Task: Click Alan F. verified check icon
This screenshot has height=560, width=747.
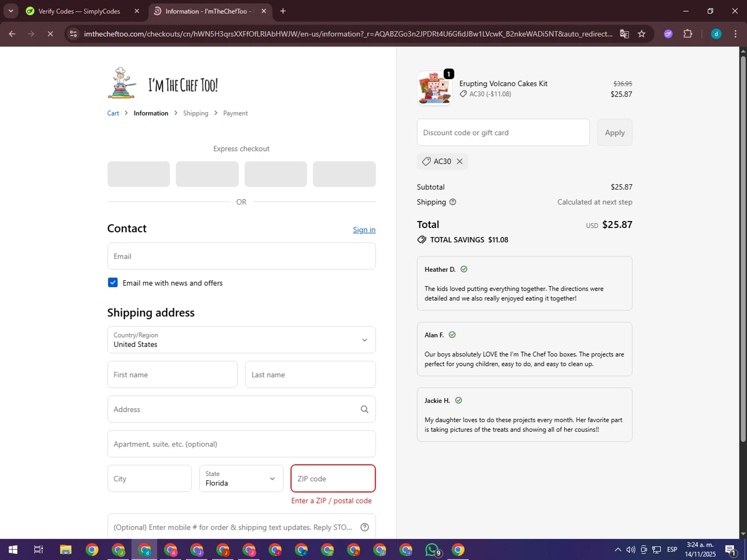Action: pos(452,335)
